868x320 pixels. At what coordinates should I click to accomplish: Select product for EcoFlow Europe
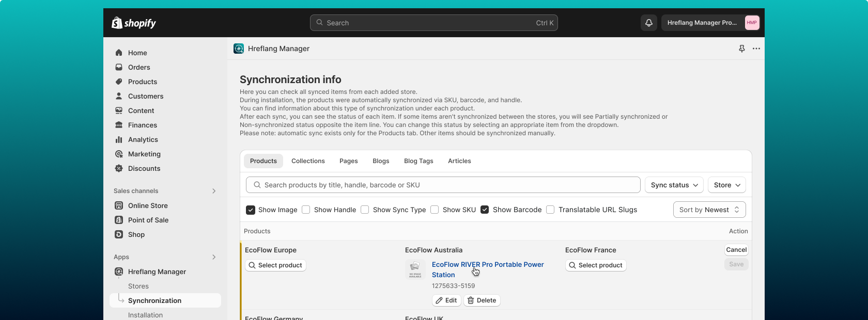(275, 265)
